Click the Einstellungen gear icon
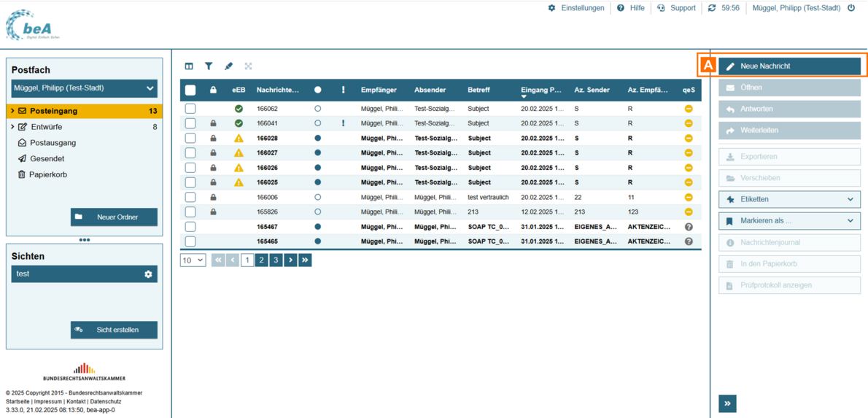 (x=551, y=8)
